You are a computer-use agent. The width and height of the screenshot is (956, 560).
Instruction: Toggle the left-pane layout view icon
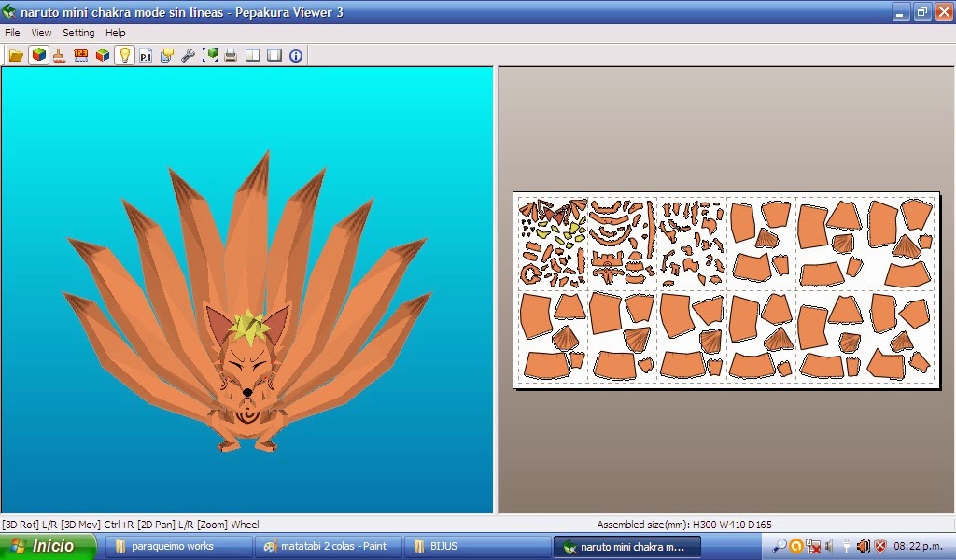pyautogui.click(x=251, y=55)
